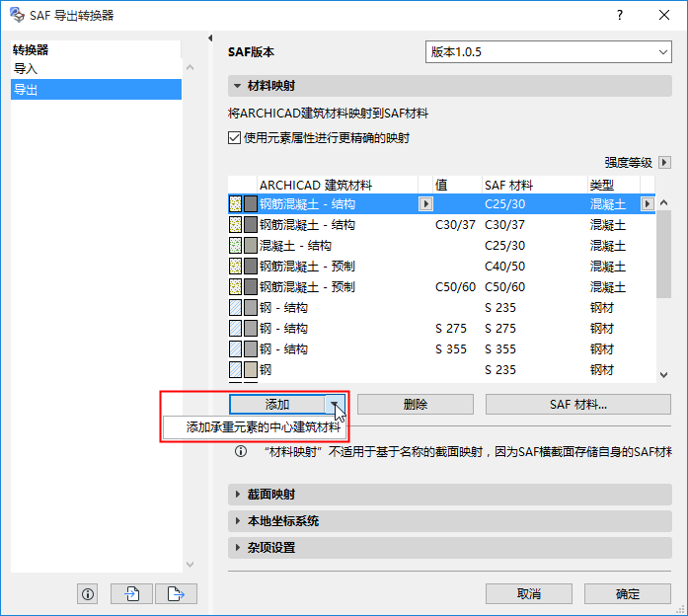Viewport: 688px width, 616px height.
Task: Click hatch icon of S 355 钢 row
Action: coord(236,348)
